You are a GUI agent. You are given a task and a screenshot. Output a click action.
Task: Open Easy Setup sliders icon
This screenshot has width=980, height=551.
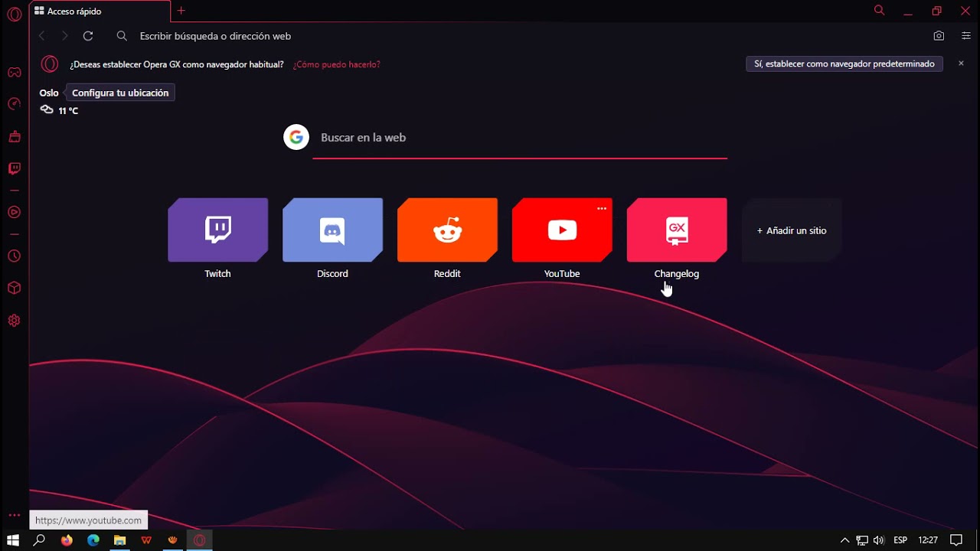pyautogui.click(x=966, y=36)
